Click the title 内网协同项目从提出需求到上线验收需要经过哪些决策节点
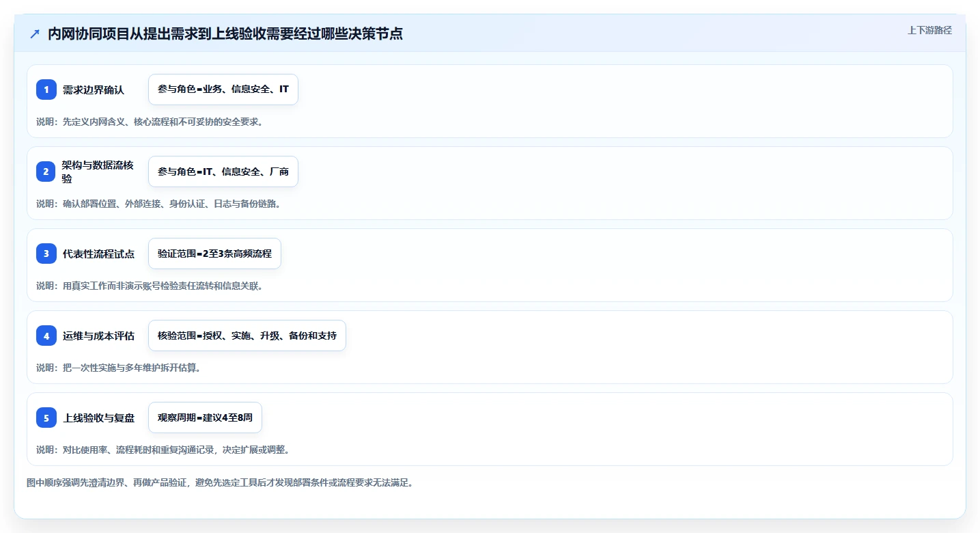The image size is (980, 533). click(x=225, y=34)
